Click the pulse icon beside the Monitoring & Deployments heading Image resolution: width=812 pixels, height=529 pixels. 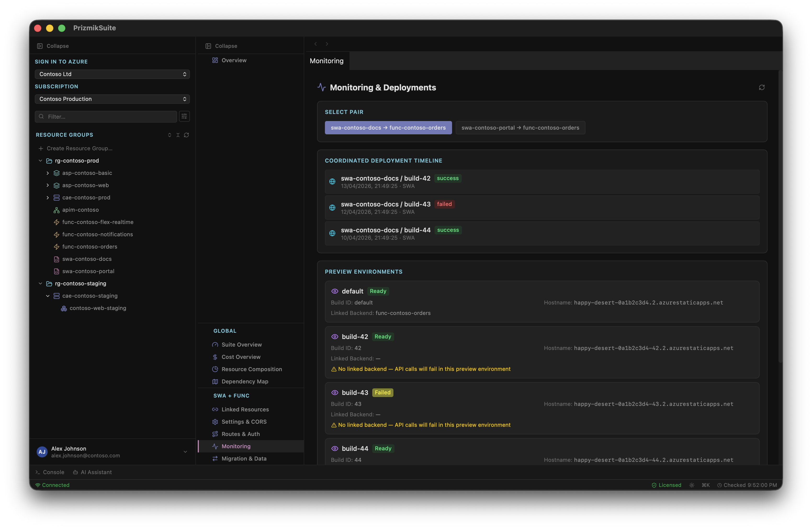322,87
